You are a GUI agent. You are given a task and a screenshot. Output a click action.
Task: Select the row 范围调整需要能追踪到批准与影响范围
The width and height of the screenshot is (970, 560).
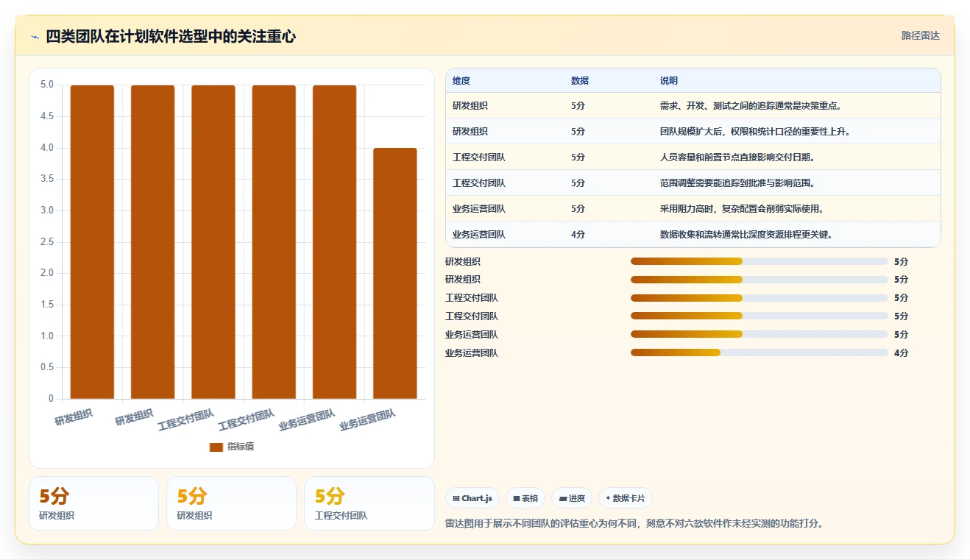point(693,182)
